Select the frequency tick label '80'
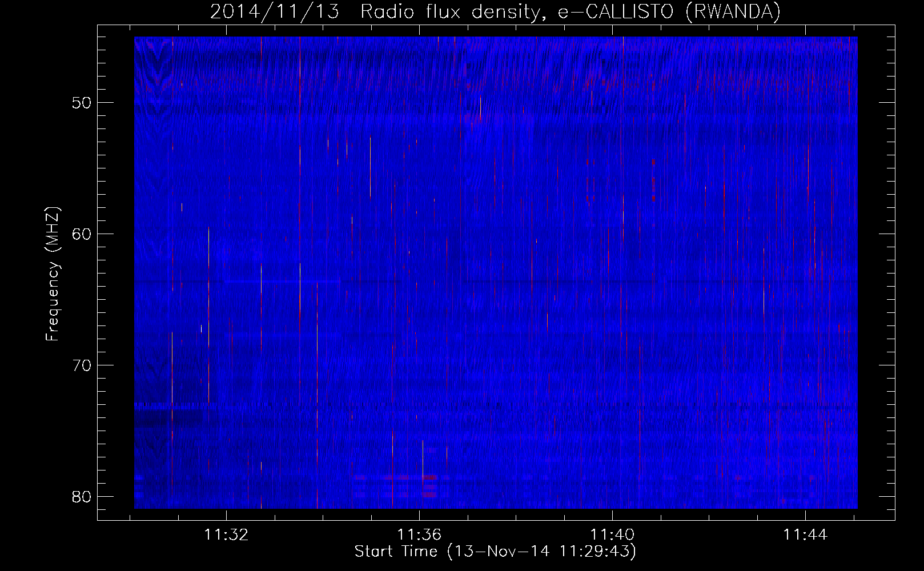The height and width of the screenshot is (571, 924). [82, 497]
